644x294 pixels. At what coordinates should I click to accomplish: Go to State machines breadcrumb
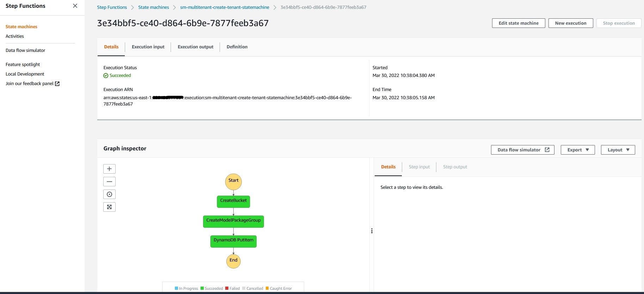click(x=153, y=7)
